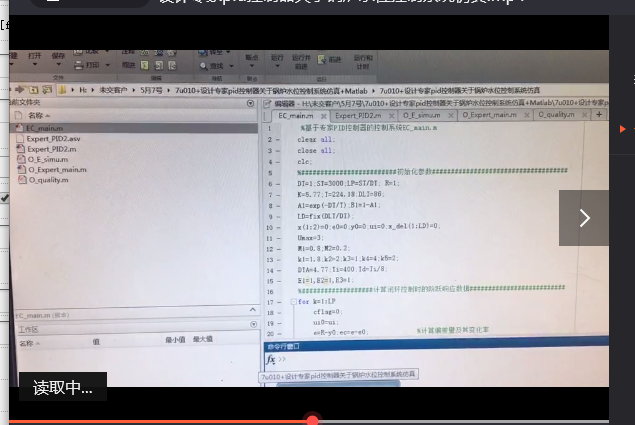Collapse the file details panel chevron
635x425 pixels.
point(253,310)
